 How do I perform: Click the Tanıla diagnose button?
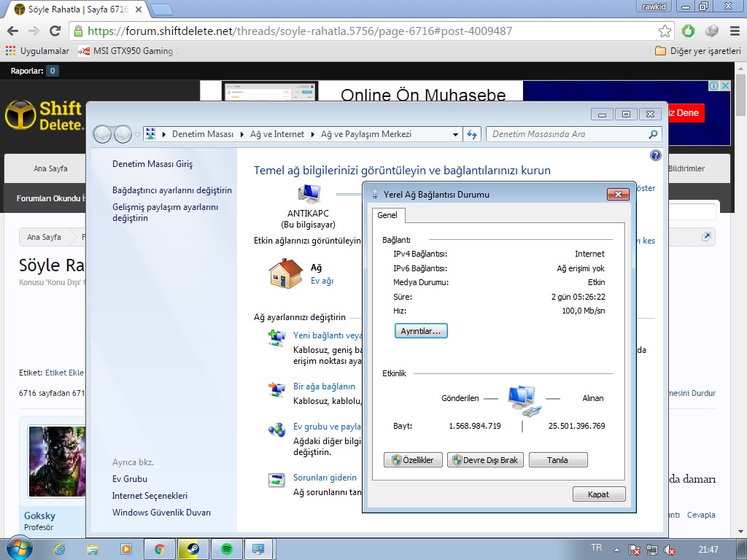coord(558,460)
